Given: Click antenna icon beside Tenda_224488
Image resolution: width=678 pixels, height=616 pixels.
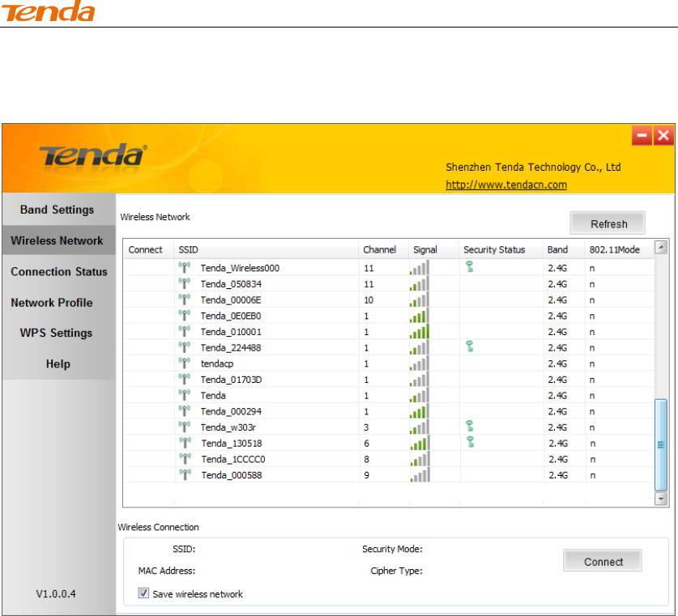Looking at the screenshot, I should click(184, 347).
